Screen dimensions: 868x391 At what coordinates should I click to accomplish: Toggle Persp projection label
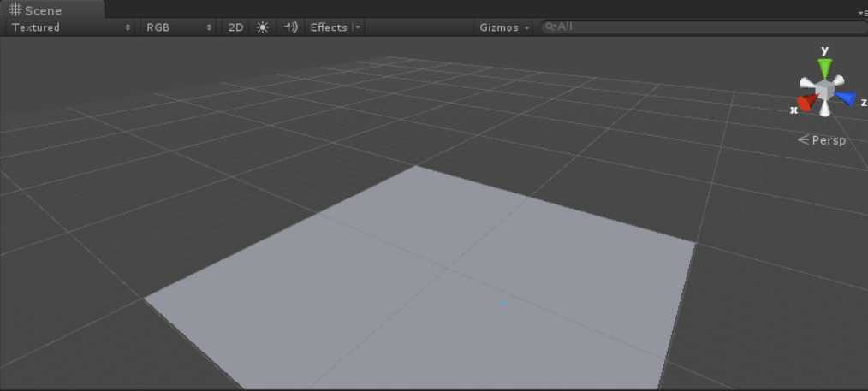tap(822, 140)
